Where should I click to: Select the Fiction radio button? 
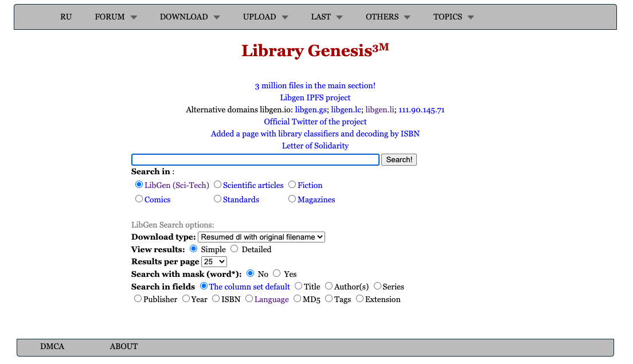[x=292, y=185]
